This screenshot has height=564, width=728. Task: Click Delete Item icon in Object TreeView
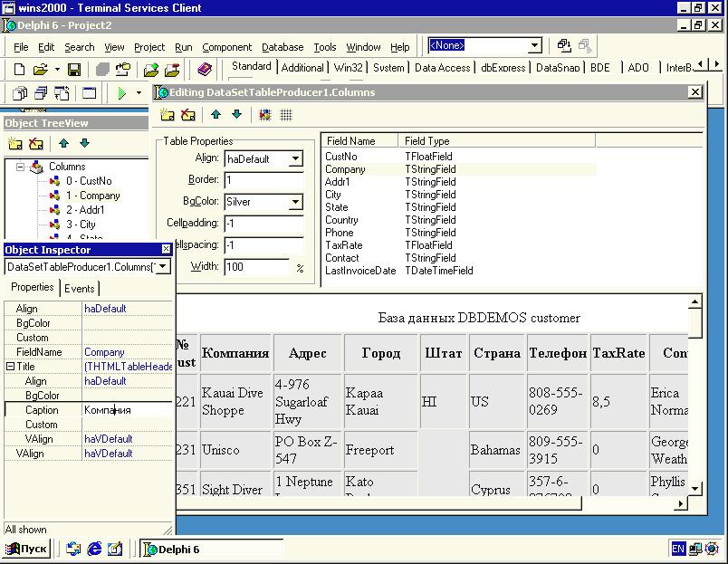coord(35,143)
